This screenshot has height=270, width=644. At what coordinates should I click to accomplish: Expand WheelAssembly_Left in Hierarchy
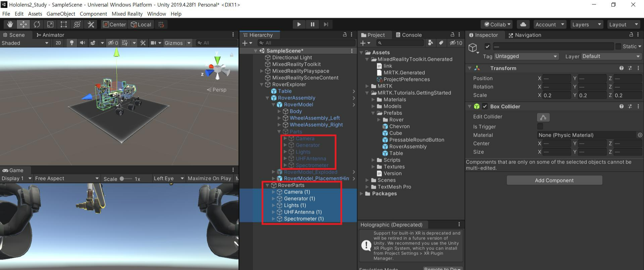pyautogui.click(x=279, y=118)
